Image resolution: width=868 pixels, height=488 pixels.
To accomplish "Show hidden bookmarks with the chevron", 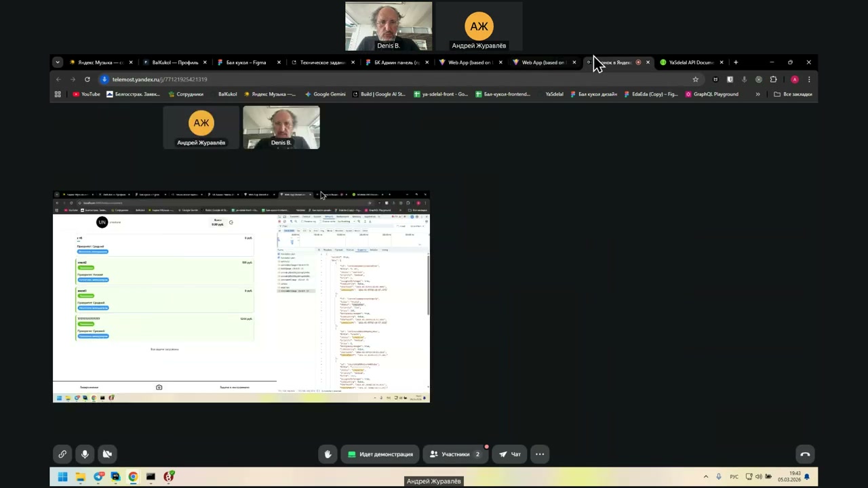I will [x=757, y=94].
